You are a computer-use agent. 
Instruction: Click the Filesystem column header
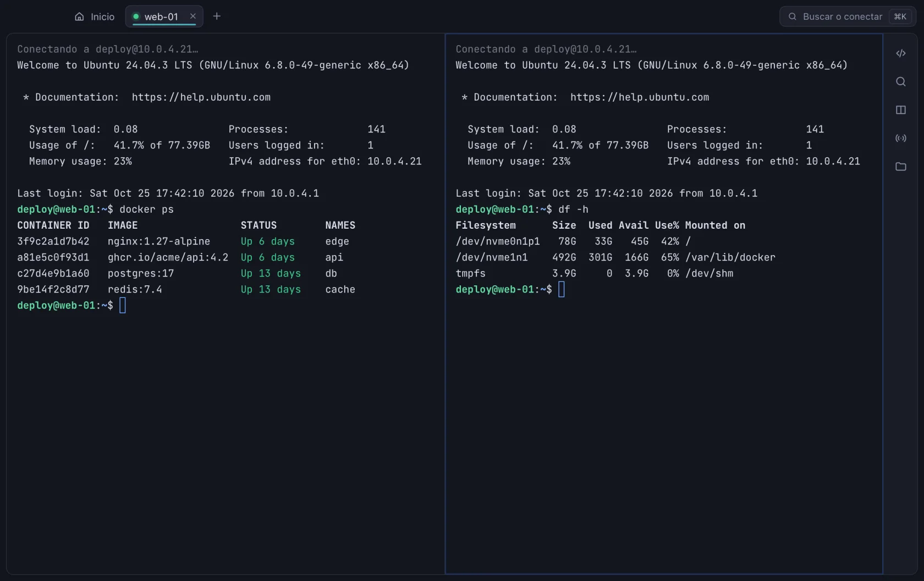486,225
